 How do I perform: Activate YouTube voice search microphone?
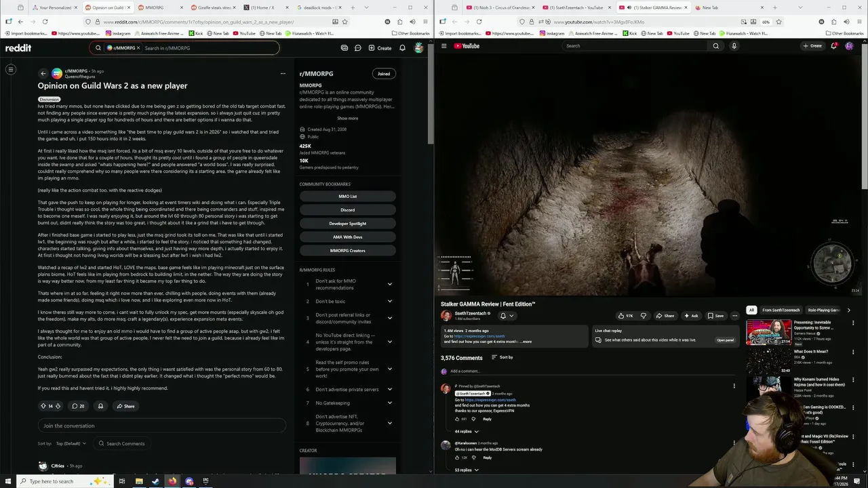pos(734,46)
